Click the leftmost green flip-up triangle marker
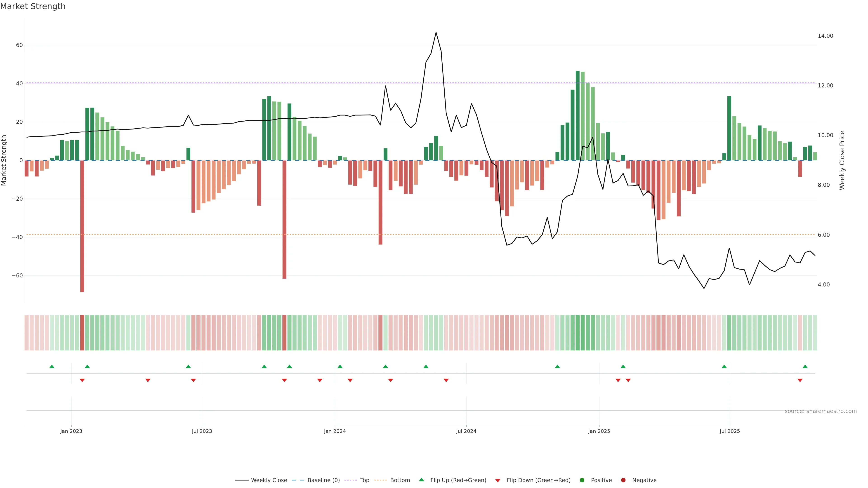This screenshot has width=868, height=488. 52,366
